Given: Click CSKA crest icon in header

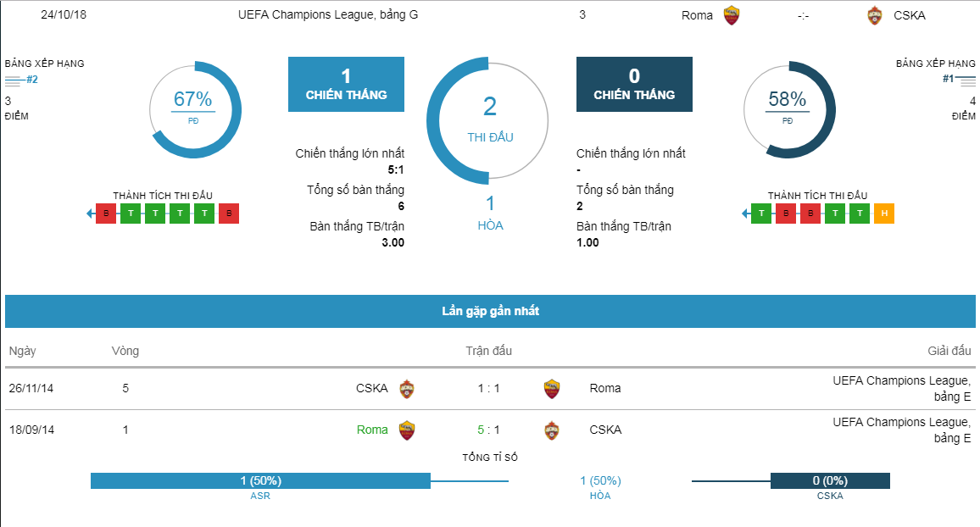Looking at the screenshot, I should 874,15.
